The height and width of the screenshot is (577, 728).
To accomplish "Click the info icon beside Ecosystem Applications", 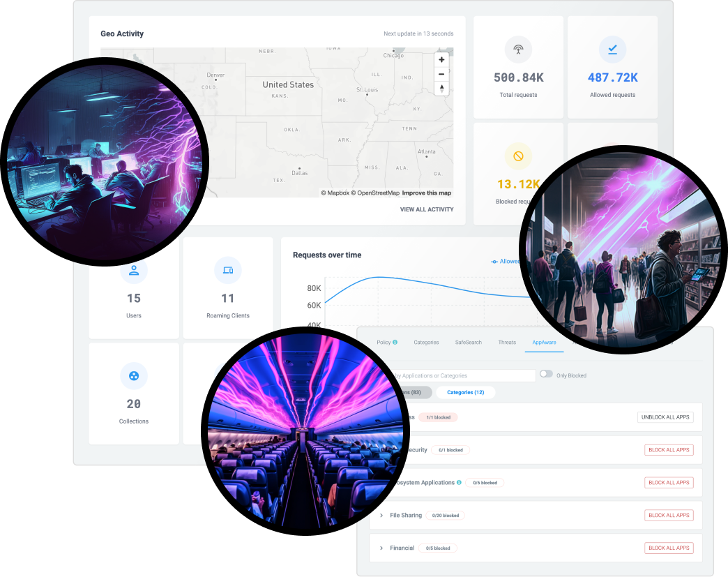I will [459, 482].
